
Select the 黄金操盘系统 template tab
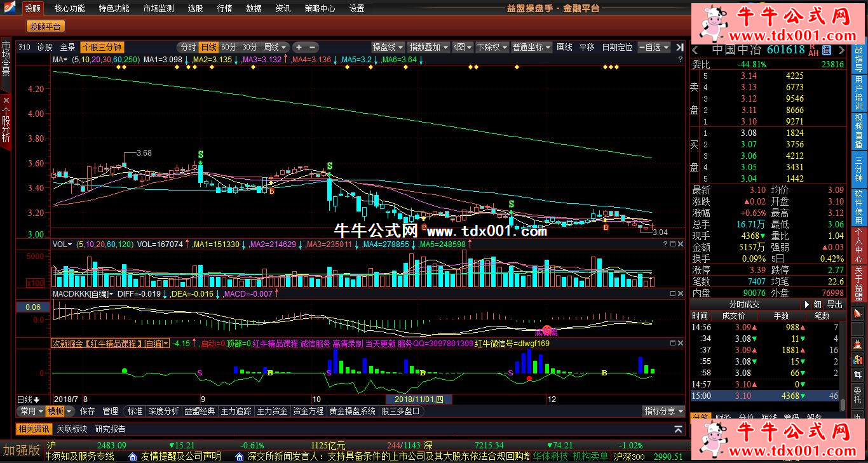(x=352, y=412)
